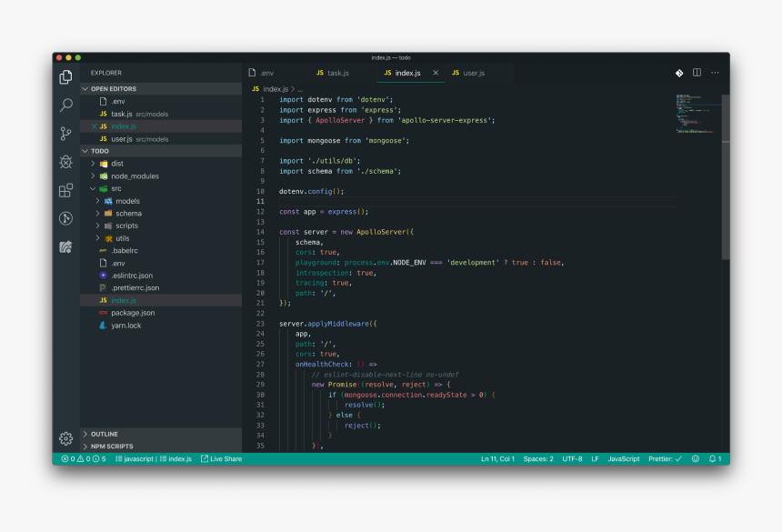
Task: Expand the utils folder
Action: (x=161, y=238)
